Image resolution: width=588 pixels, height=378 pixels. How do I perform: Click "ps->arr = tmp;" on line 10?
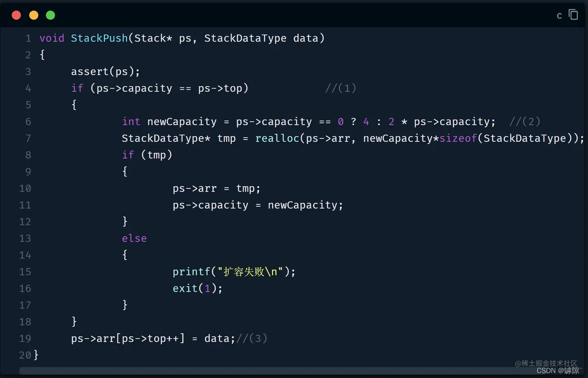tap(217, 188)
